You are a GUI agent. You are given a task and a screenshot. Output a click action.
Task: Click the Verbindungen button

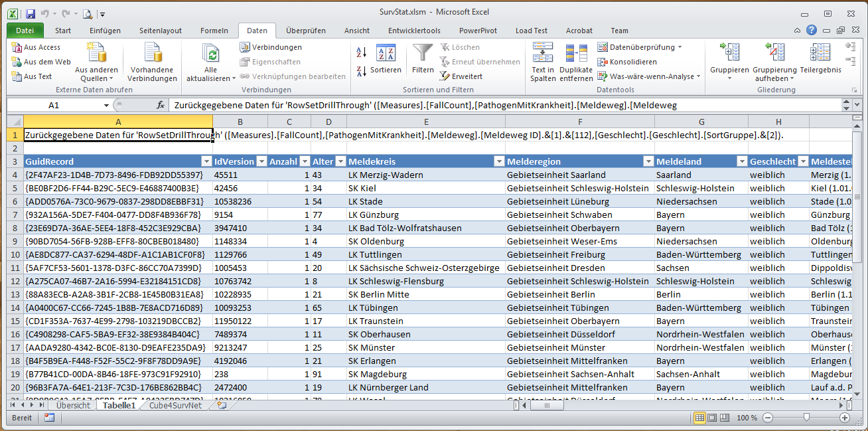[271, 47]
